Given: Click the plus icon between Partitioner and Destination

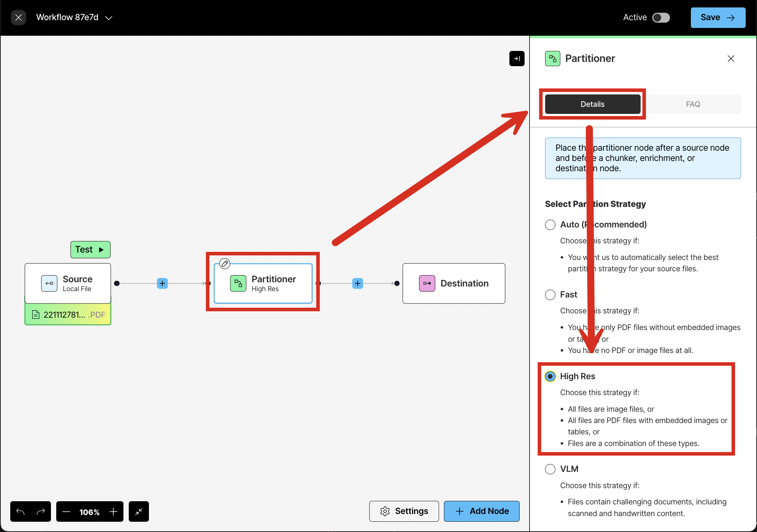Looking at the screenshot, I should coord(357,283).
